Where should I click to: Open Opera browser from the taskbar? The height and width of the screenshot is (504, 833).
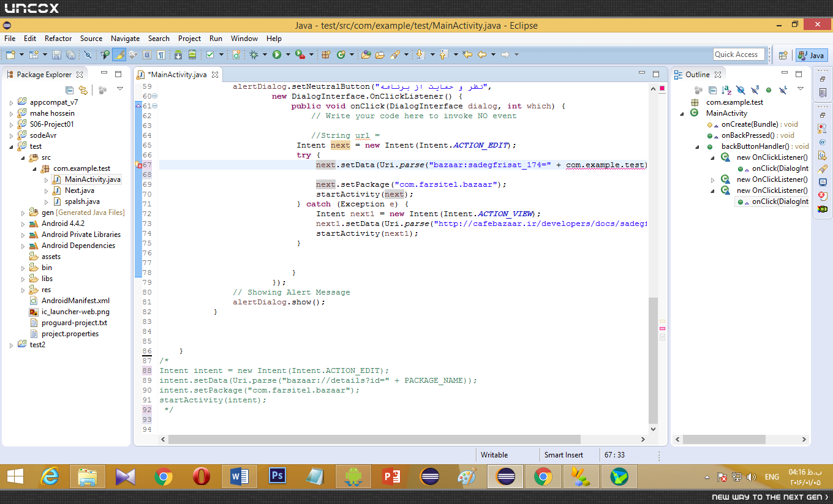tap(202, 476)
